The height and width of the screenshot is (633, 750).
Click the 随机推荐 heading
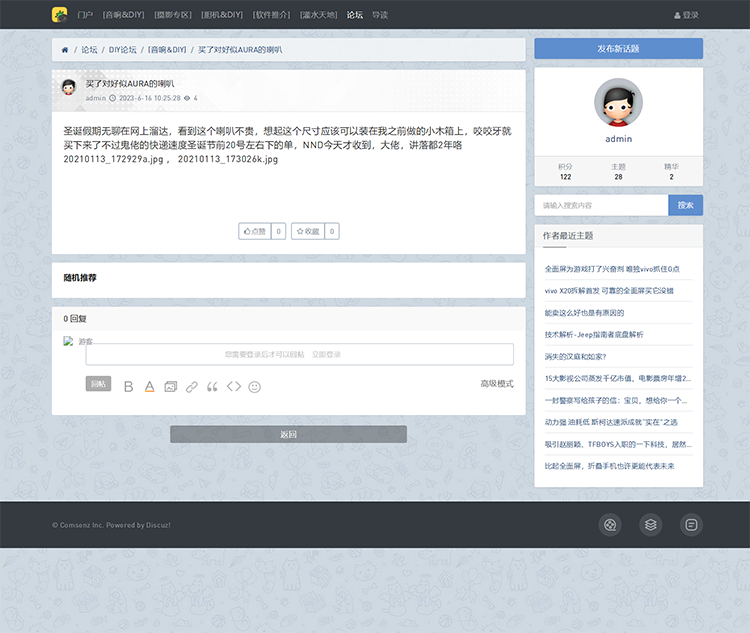pos(80,278)
